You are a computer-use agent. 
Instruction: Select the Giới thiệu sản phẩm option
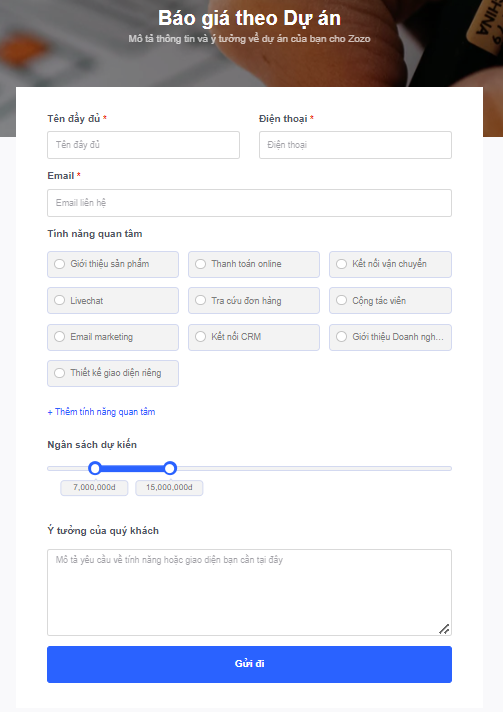113,264
